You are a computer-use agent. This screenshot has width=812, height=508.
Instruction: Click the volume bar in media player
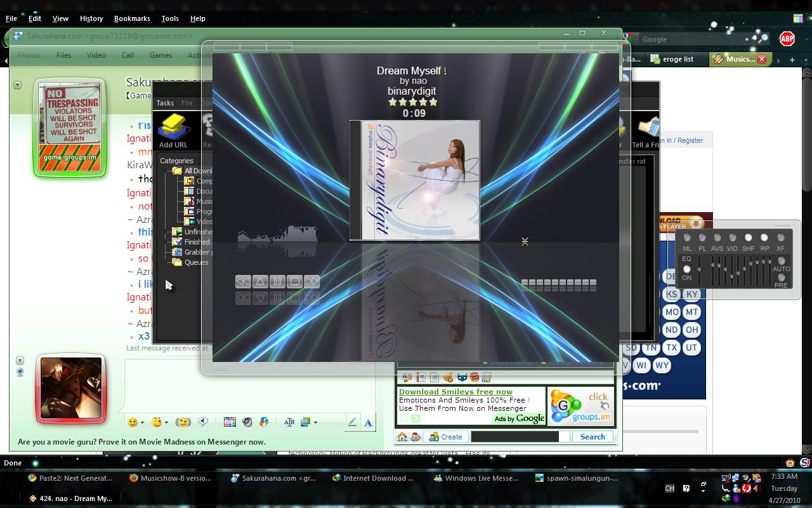(x=558, y=283)
